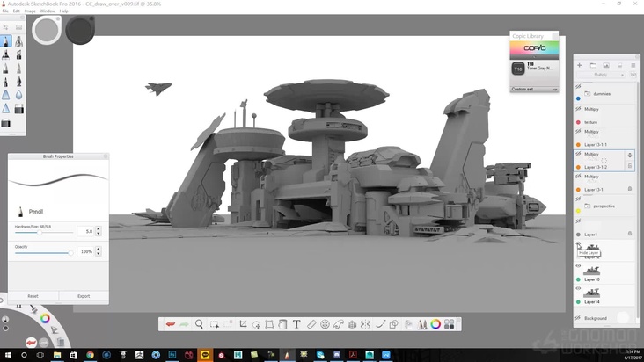
Task: Add a new layer group folder
Action: [x=593, y=65]
